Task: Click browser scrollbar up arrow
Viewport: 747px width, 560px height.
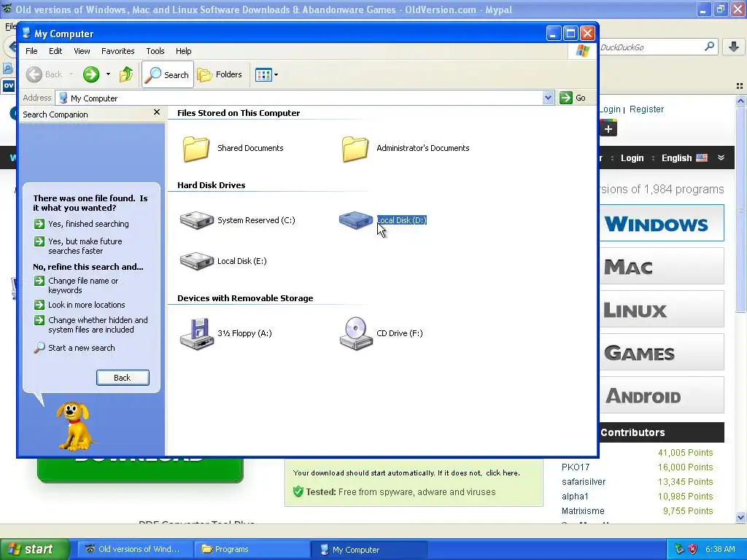Action: pyautogui.click(x=740, y=101)
